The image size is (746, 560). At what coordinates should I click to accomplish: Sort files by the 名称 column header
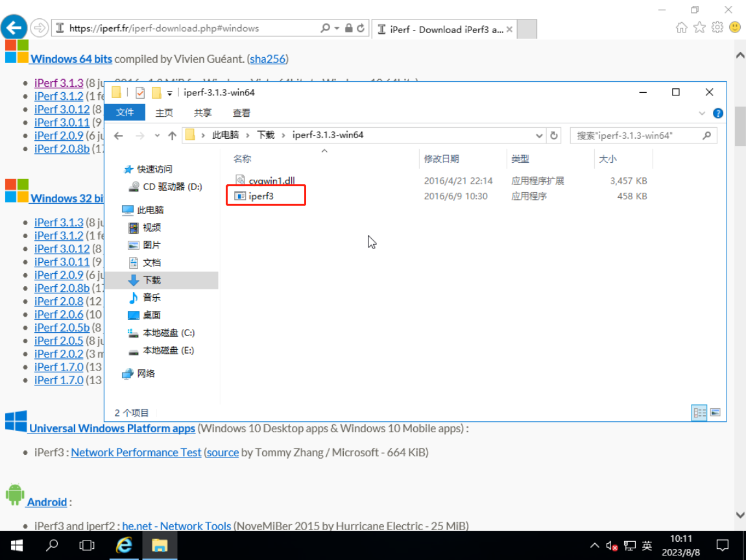pyautogui.click(x=242, y=158)
